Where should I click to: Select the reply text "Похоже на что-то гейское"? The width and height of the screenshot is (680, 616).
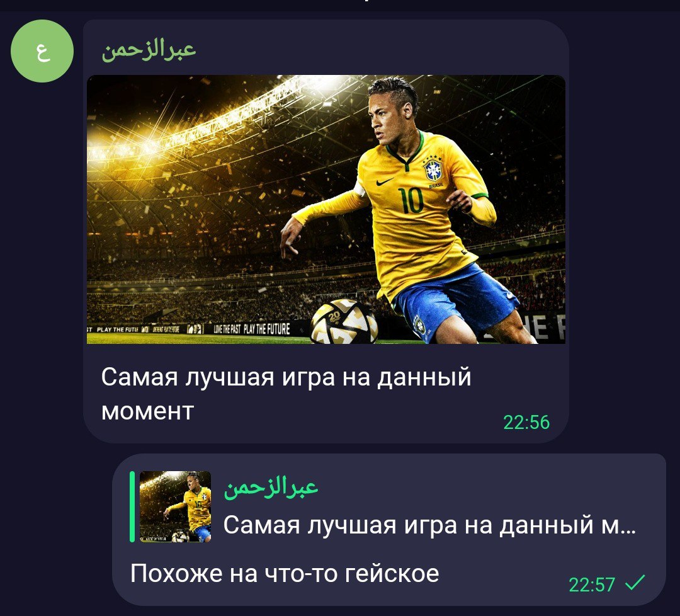[x=285, y=573]
